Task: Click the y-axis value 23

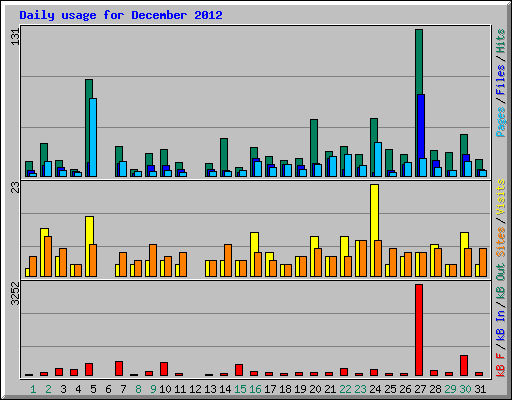Action: 15,188
